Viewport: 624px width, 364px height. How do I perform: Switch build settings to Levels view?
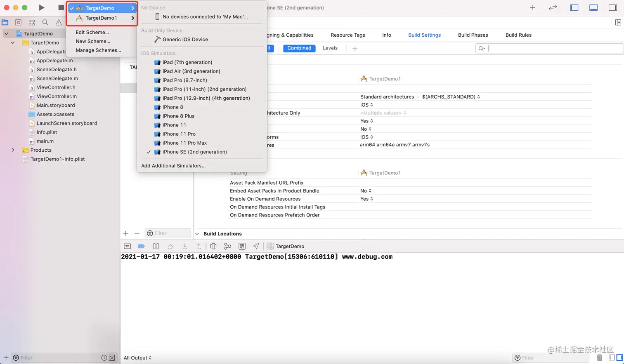[x=330, y=48]
